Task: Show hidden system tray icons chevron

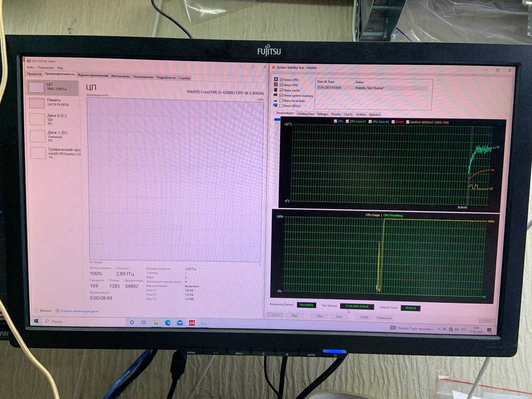Action: pyautogui.click(x=439, y=329)
